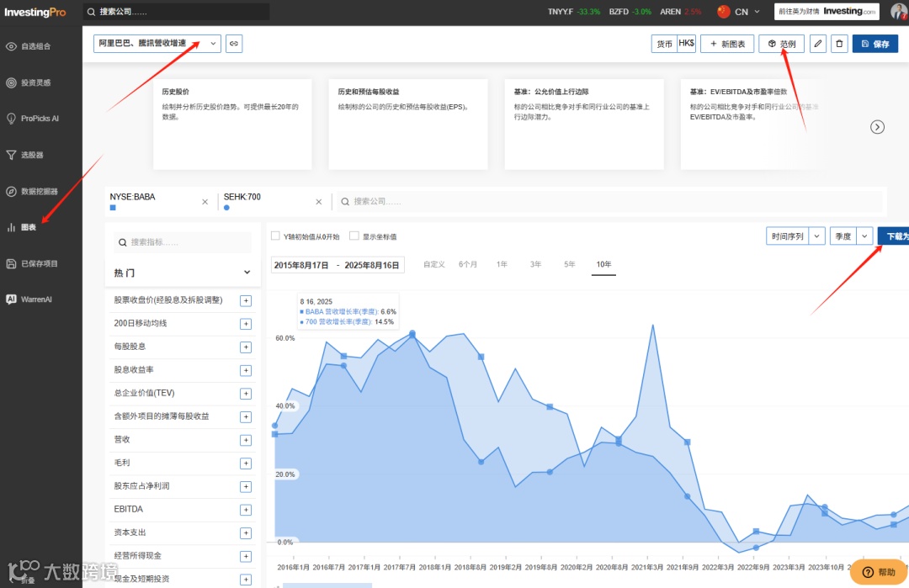Collapse the 热门 metrics category

coord(247,273)
